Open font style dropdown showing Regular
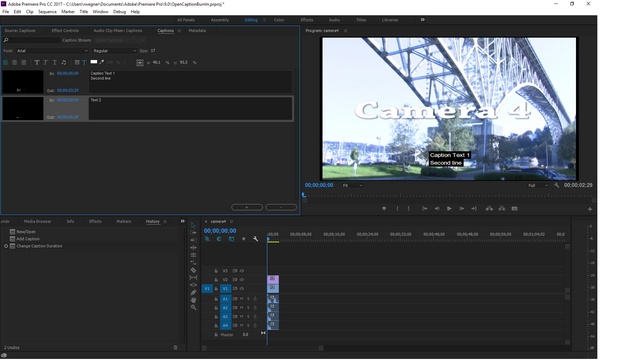640x360 pixels. [114, 51]
